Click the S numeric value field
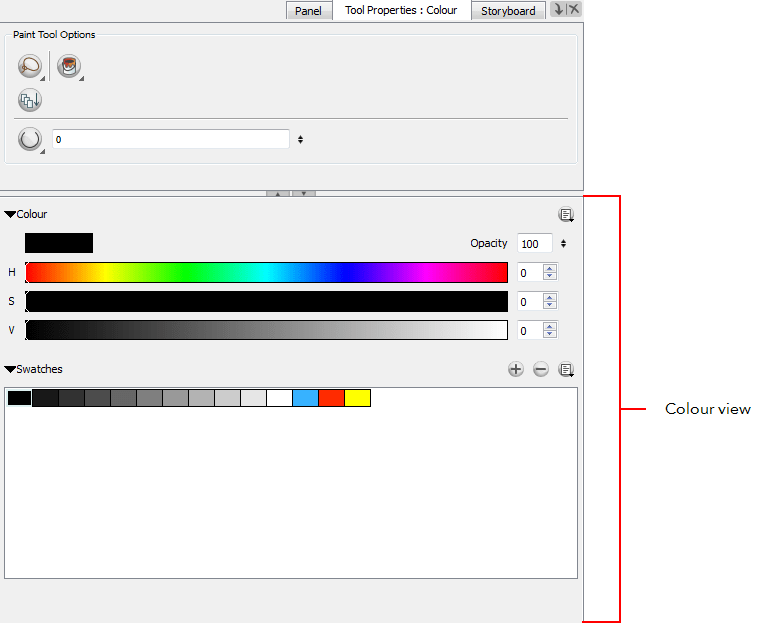Screen dimensions: 775x623 point(530,302)
